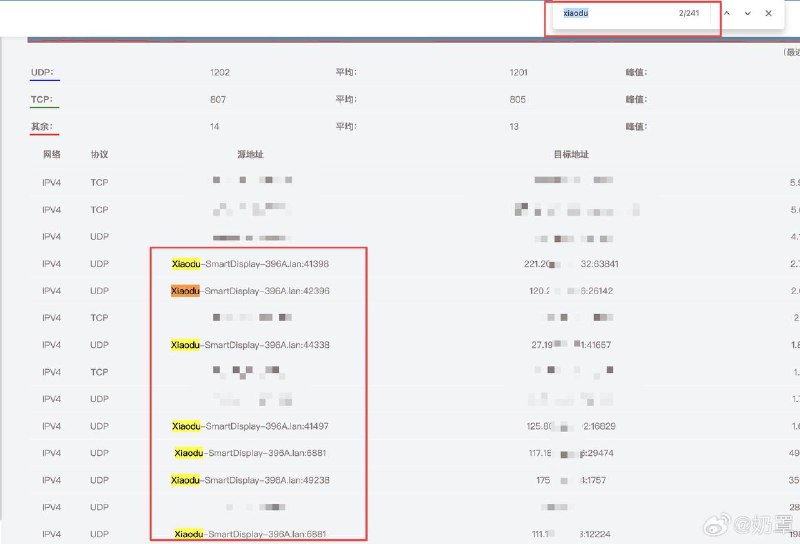Click UDP average value 1201
The image size is (800, 544).
(518, 72)
